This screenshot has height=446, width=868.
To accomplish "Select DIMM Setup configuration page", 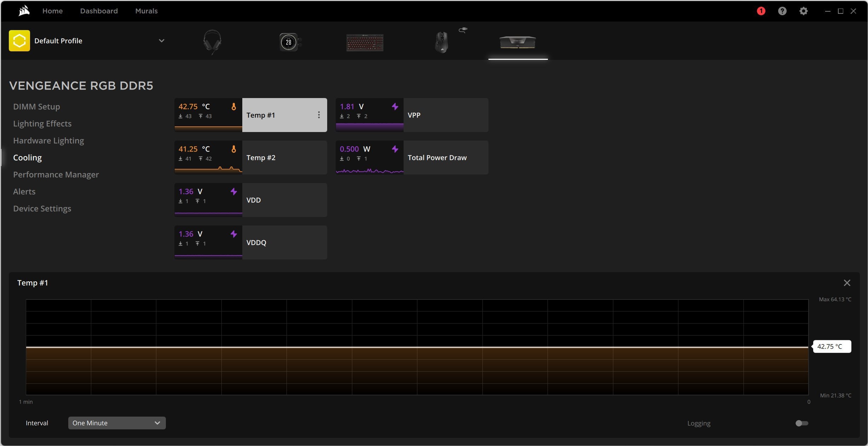I will 36,107.
